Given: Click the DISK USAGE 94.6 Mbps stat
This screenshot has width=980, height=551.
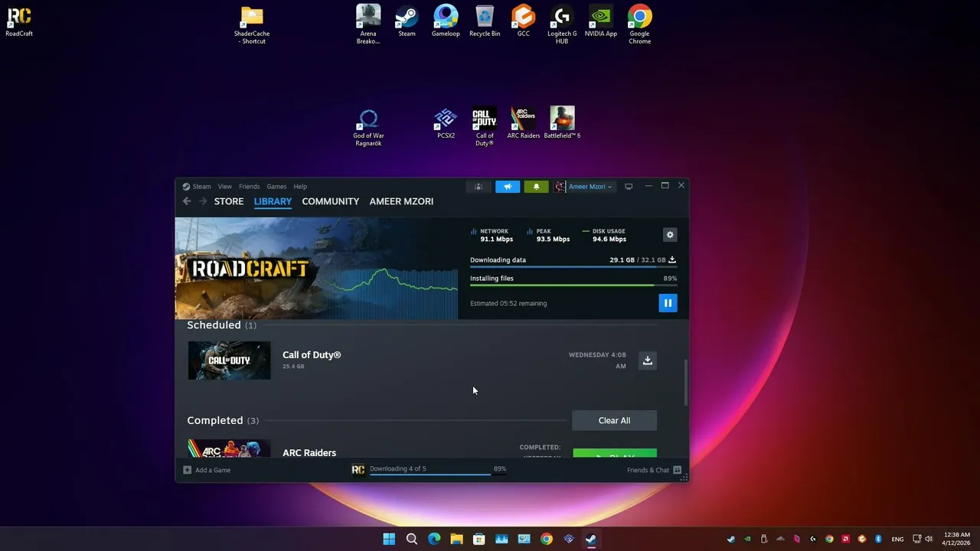Looking at the screenshot, I should [x=604, y=235].
